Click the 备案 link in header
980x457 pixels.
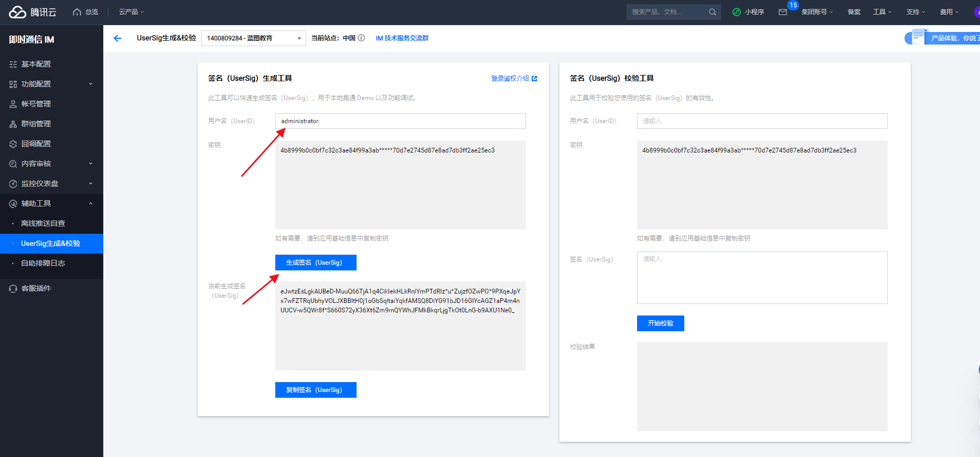pyautogui.click(x=854, y=12)
